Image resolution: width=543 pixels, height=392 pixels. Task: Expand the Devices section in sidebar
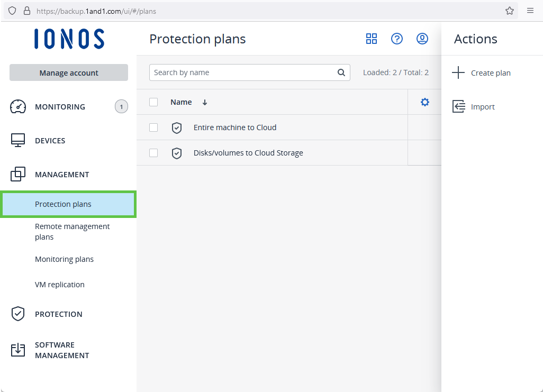pos(50,141)
